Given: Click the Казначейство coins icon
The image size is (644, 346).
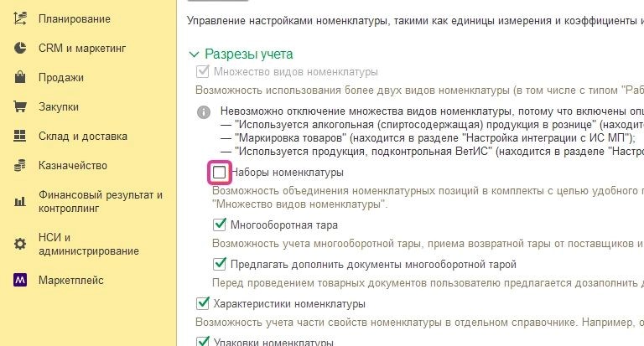Looking at the screenshot, I should 21,166.
